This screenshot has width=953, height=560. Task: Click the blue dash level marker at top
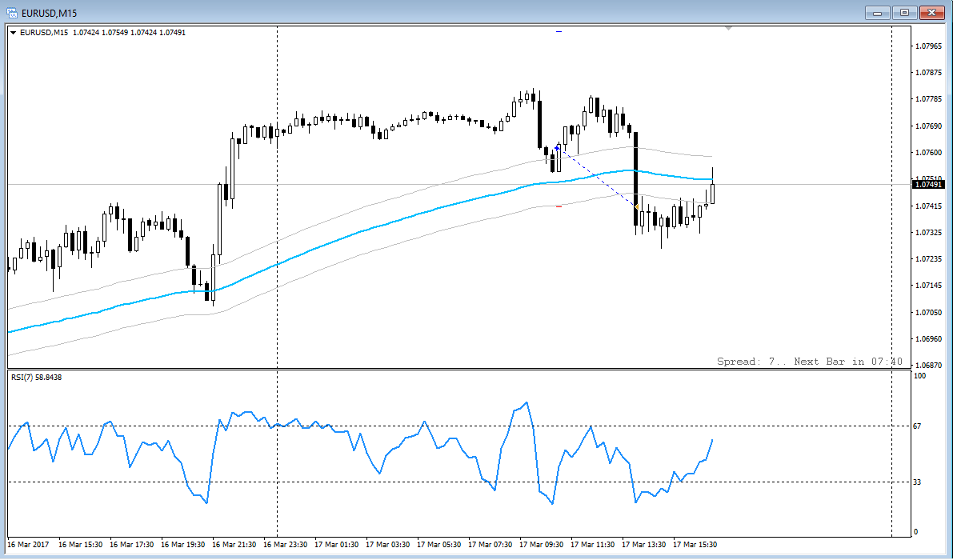559,31
